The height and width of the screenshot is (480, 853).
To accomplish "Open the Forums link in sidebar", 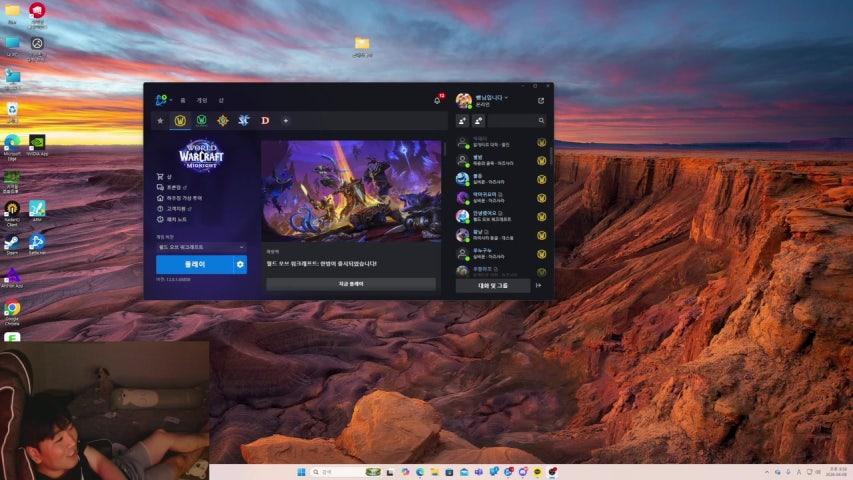I will point(172,187).
